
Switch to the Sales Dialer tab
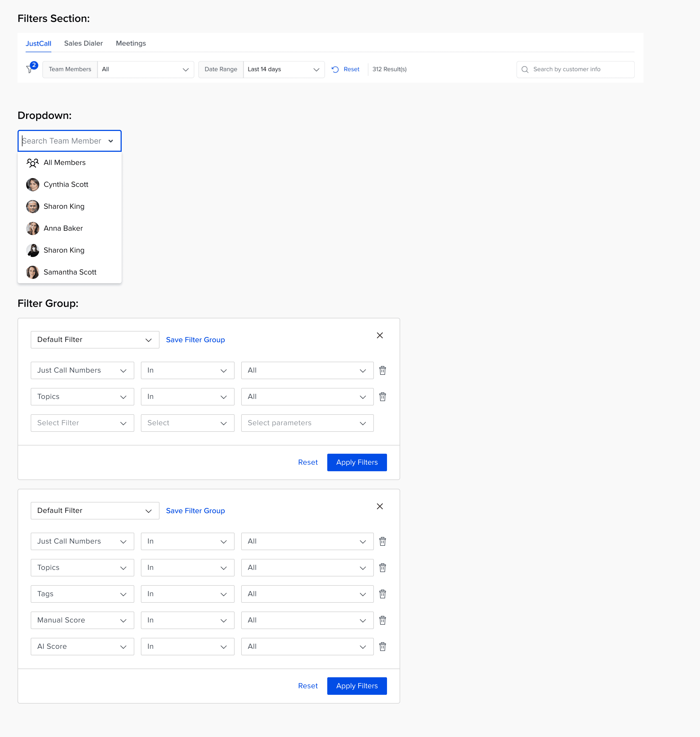click(83, 43)
